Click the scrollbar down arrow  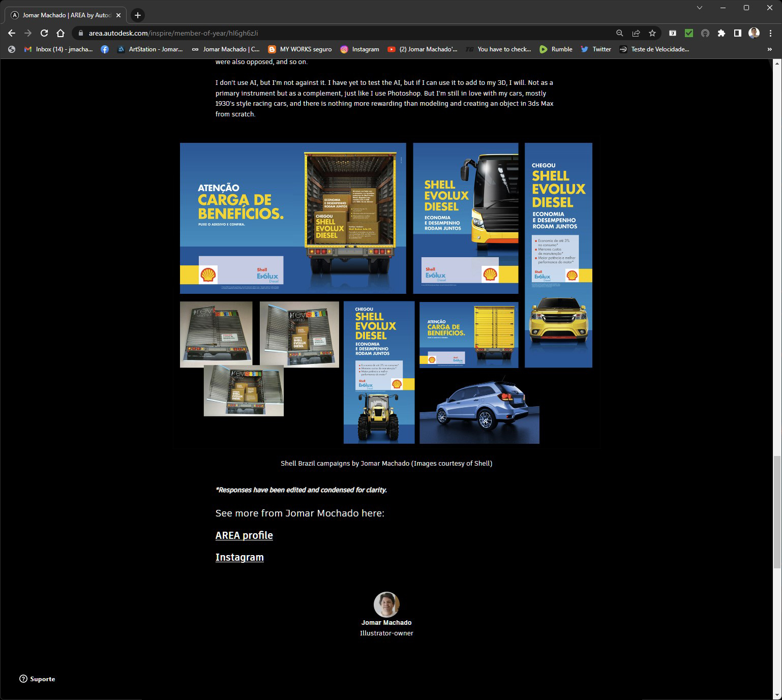(776, 695)
